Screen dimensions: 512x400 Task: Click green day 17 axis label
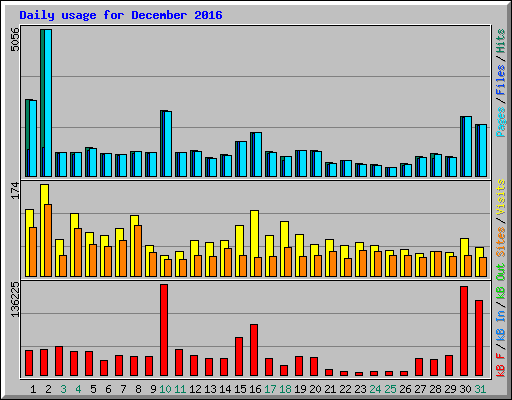[x=270, y=389]
